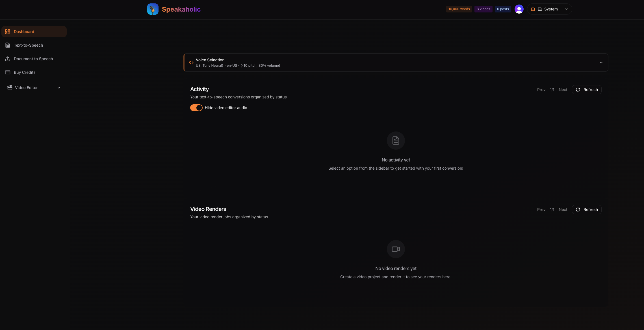This screenshot has height=330, width=644.
Task: Open the System theme dropdown
Action: coord(549,9)
